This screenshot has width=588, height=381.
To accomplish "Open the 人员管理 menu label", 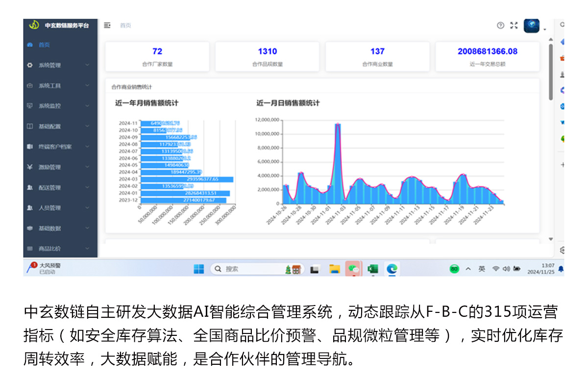I will [x=50, y=208].
